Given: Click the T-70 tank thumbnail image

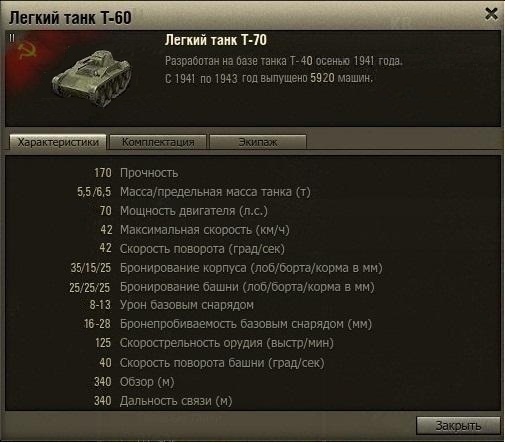Looking at the screenshot, I should (92, 78).
